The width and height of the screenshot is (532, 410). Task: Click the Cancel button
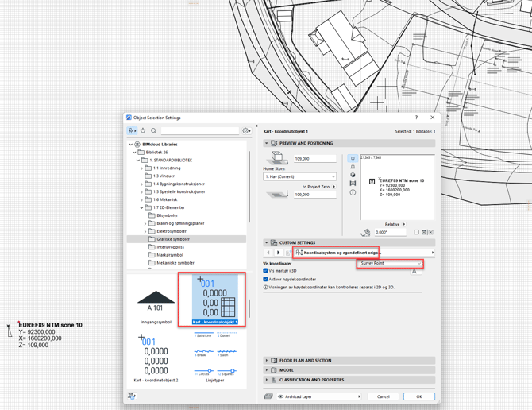[x=384, y=396]
